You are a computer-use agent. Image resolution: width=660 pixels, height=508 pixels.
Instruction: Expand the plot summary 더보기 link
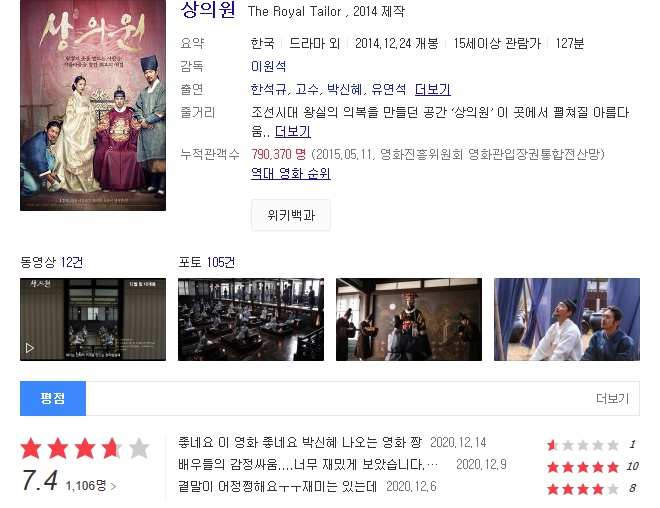click(x=293, y=132)
